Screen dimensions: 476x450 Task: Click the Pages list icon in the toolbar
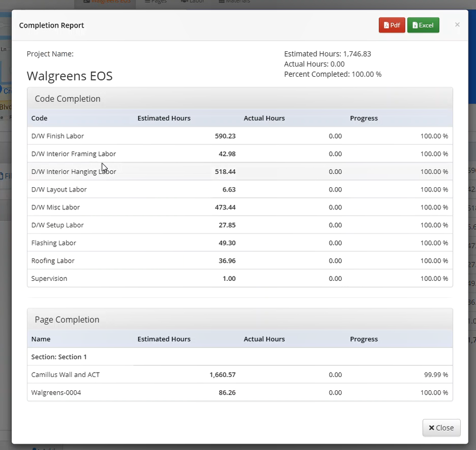146,2
